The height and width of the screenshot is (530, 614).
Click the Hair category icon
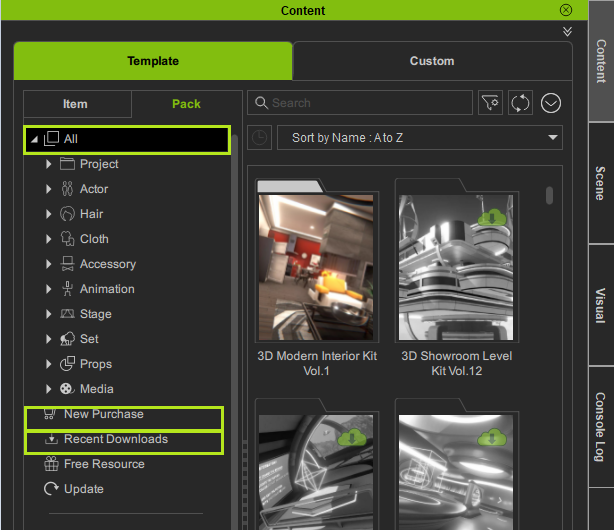tap(67, 214)
